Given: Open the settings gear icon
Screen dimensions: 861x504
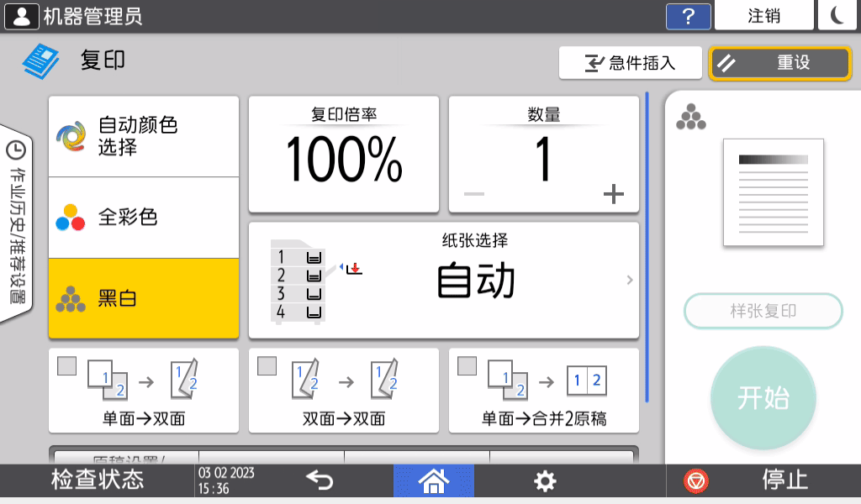Looking at the screenshot, I should coord(545,480).
